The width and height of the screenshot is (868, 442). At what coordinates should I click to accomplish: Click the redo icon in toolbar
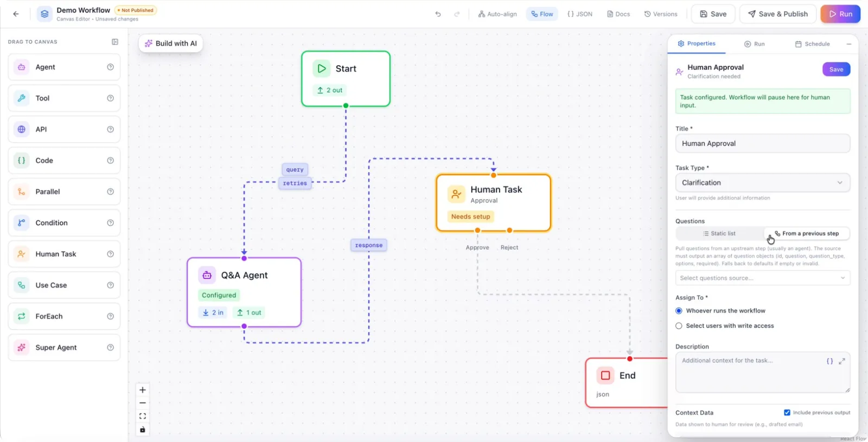pyautogui.click(x=457, y=14)
